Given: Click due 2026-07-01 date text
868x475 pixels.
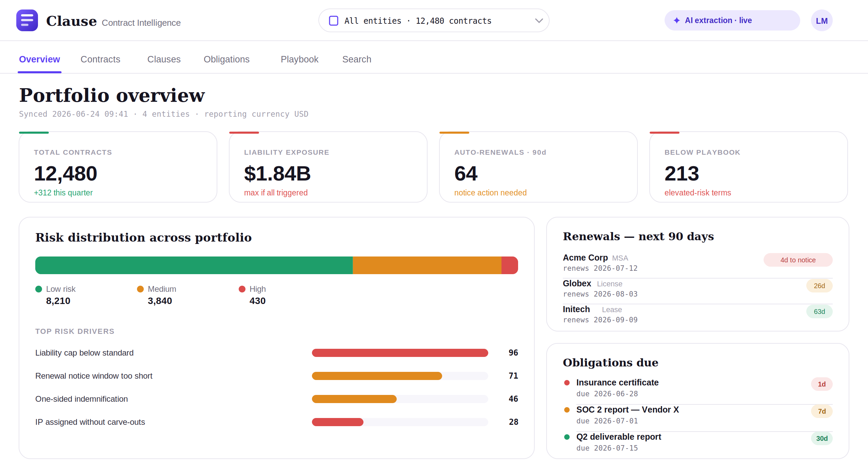Looking at the screenshot, I should click(x=607, y=421).
